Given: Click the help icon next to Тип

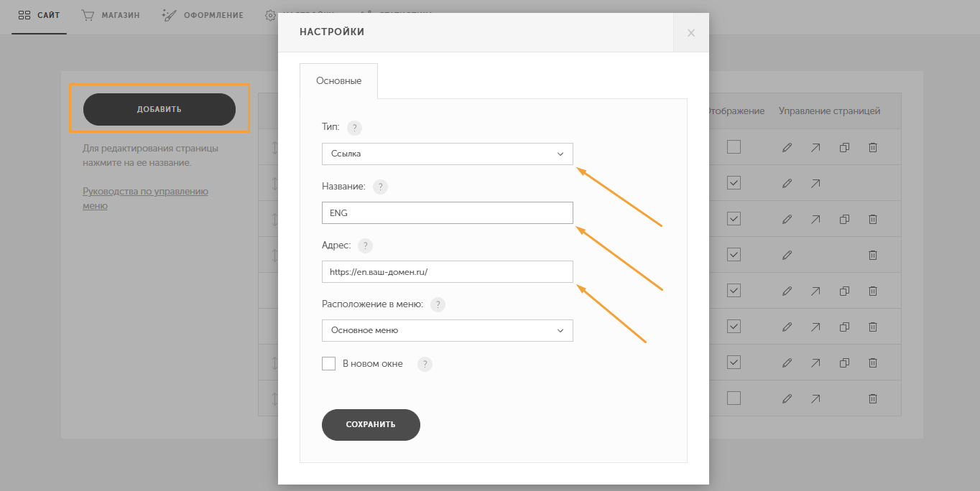Looking at the screenshot, I should 354,128.
